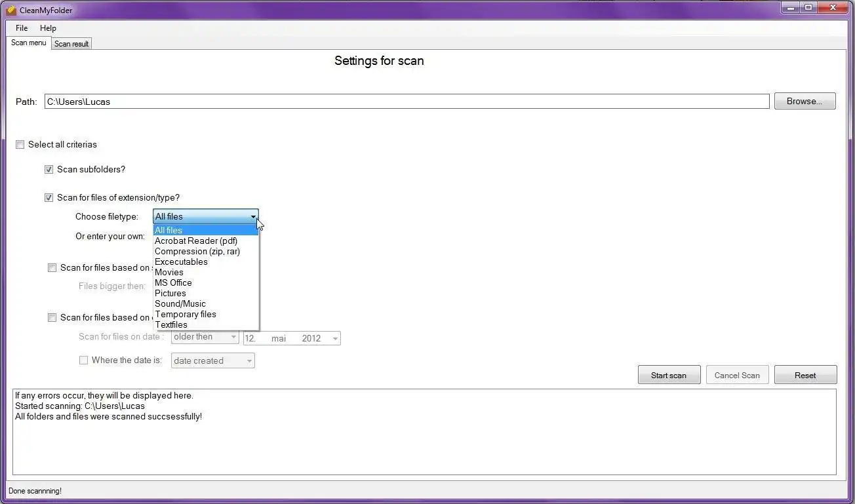Select MS Office filetype option
855x504 pixels.
click(206, 282)
